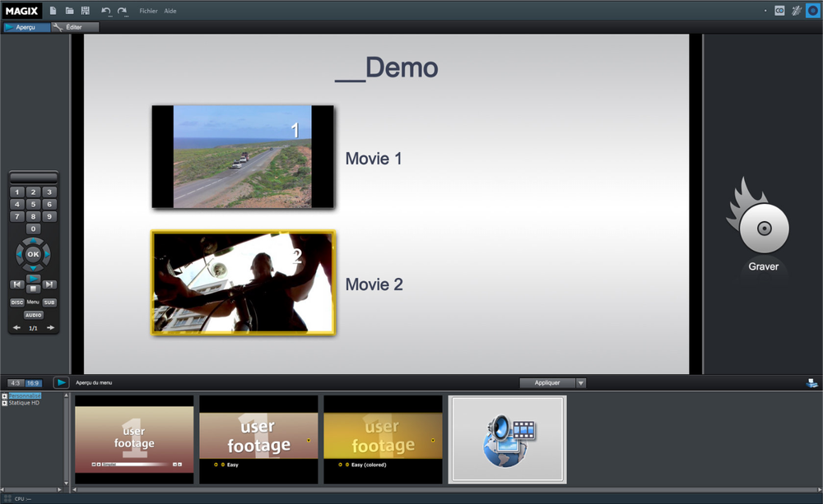Click the Appliquer button
Screen dimensions: 823x504
[x=547, y=383]
